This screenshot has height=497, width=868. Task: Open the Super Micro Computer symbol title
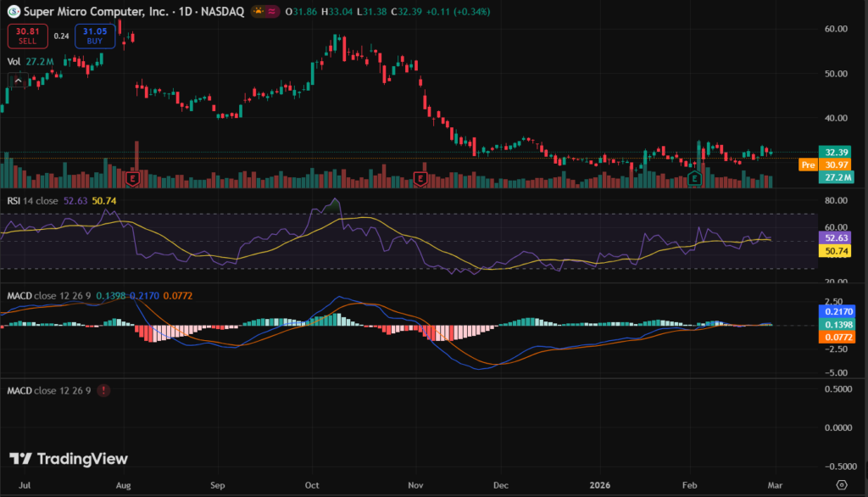[x=95, y=13]
